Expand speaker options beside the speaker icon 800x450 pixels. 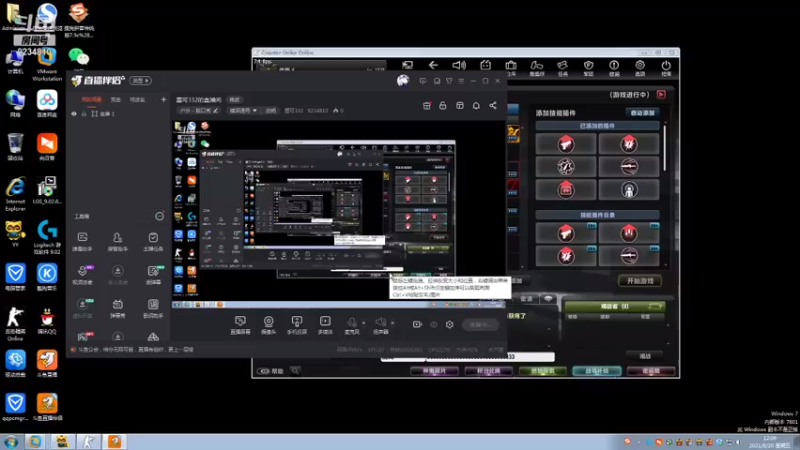click(392, 322)
